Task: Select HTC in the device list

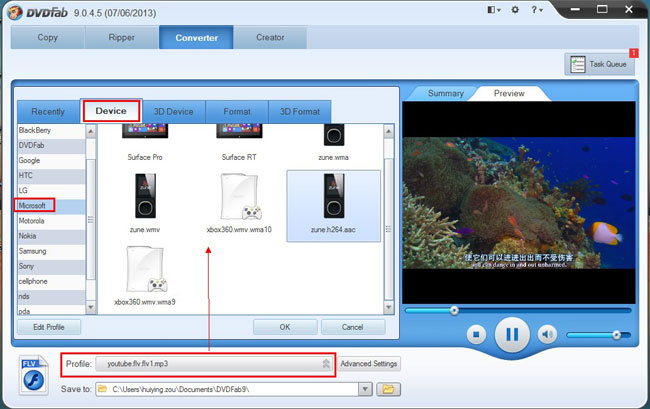Action: pos(51,175)
